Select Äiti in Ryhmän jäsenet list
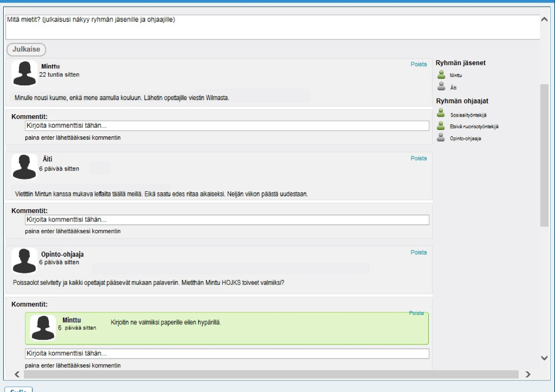555x392 pixels. click(453, 88)
